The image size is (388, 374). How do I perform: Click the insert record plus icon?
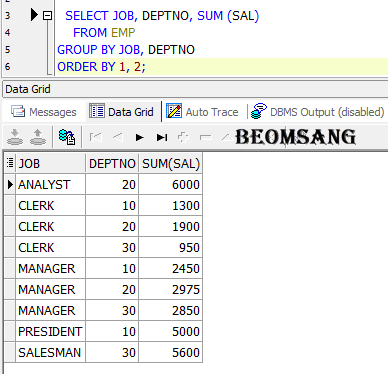click(x=183, y=137)
